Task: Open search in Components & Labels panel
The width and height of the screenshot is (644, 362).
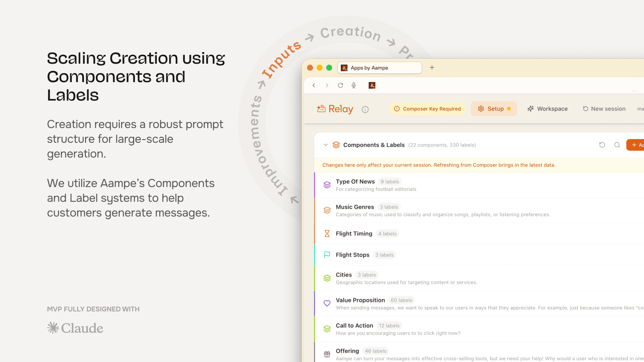Action: click(x=617, y=145)
